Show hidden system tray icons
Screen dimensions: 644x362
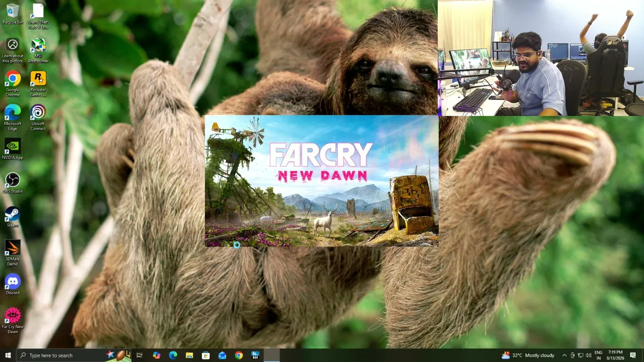pyautogui.click(x=564, y=355)
